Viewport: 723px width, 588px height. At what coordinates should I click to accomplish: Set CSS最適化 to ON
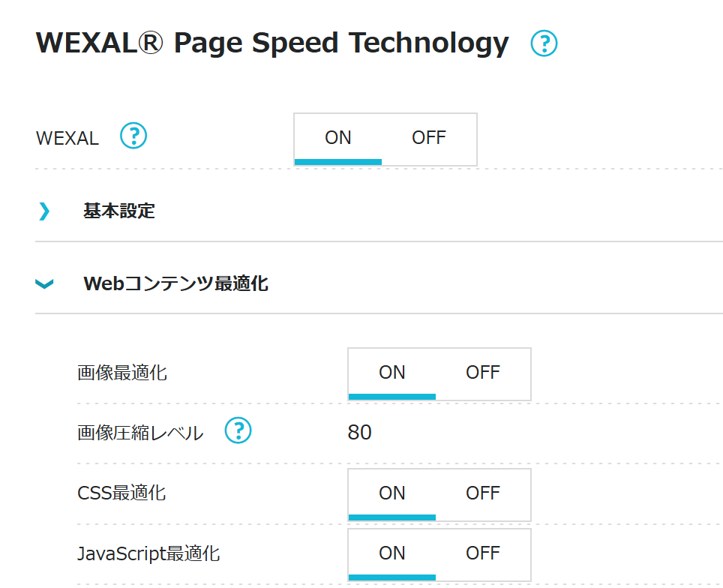point(392,493)
